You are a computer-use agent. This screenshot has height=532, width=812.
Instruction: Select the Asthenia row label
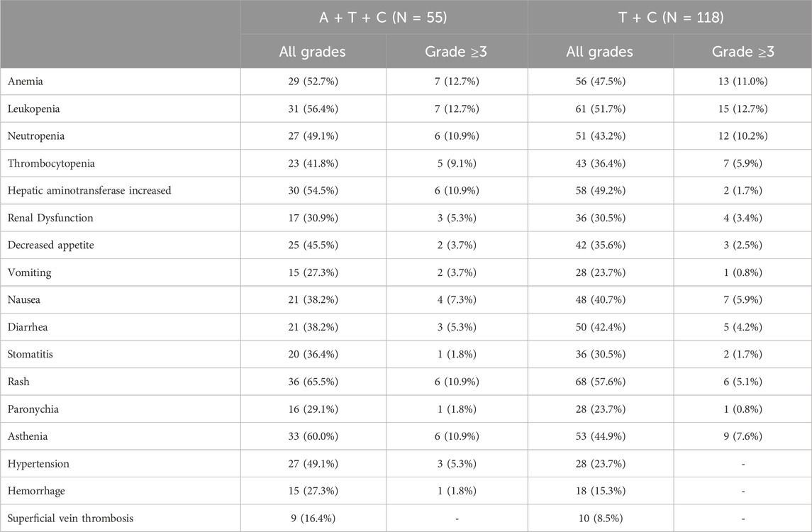coord(28,437)
